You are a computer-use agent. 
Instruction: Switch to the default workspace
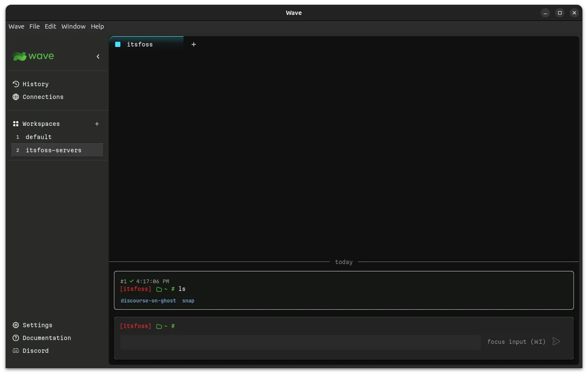(38, 137)
